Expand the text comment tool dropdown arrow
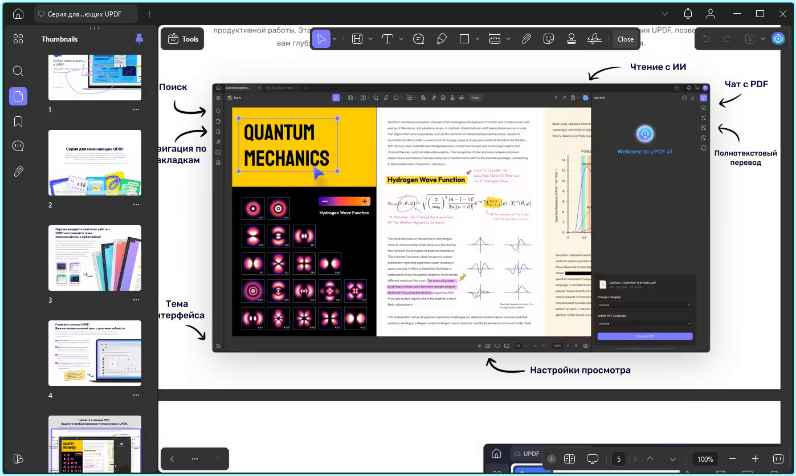The image size is (796, 476). (x=399, y=39)
